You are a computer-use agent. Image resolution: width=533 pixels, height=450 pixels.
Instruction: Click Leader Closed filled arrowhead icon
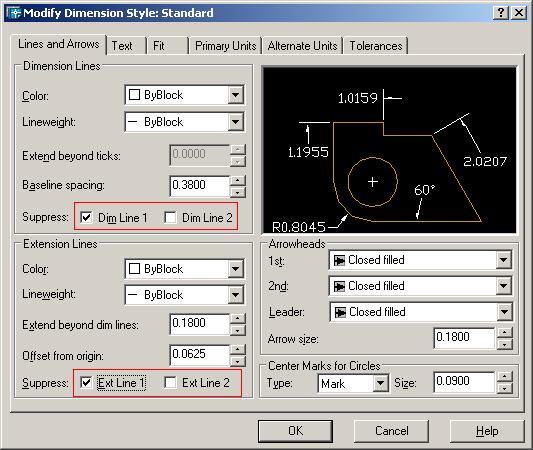[x=340, y=312]
